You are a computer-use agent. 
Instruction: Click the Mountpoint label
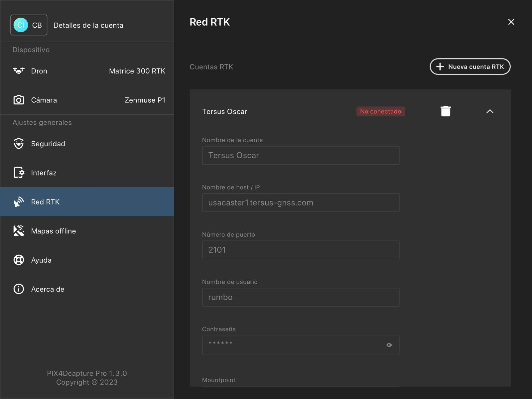(218, 380)
